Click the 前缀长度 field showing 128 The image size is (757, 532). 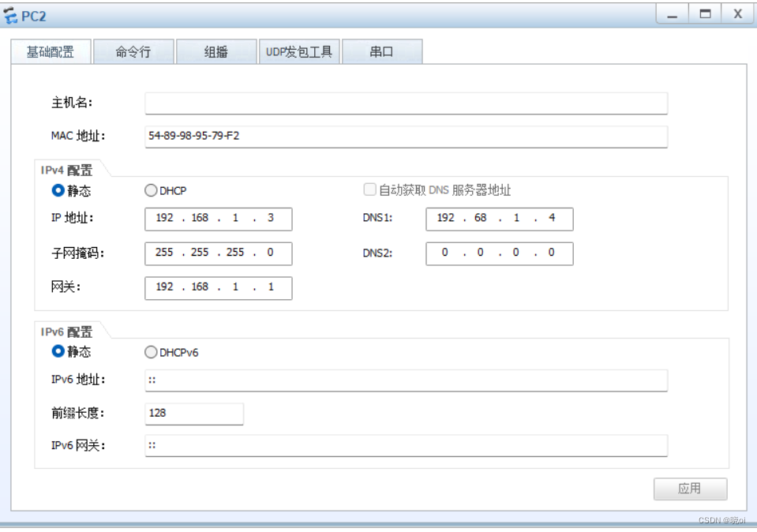click(x=194, y=414)
